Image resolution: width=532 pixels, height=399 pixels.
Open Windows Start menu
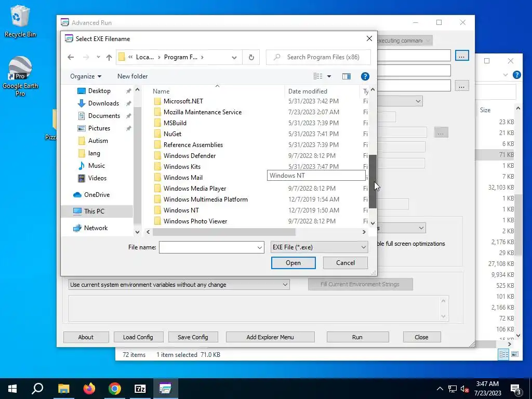(x=12, y=389)
